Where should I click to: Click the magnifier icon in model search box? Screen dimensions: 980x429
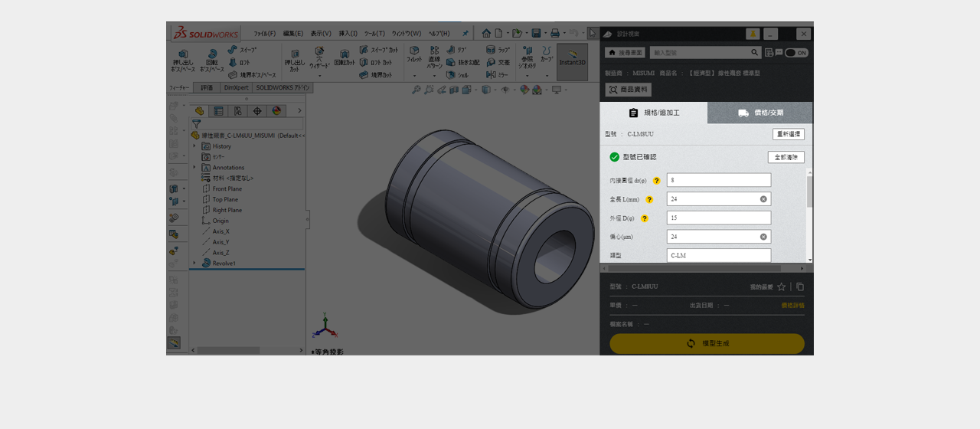(755, 53)
